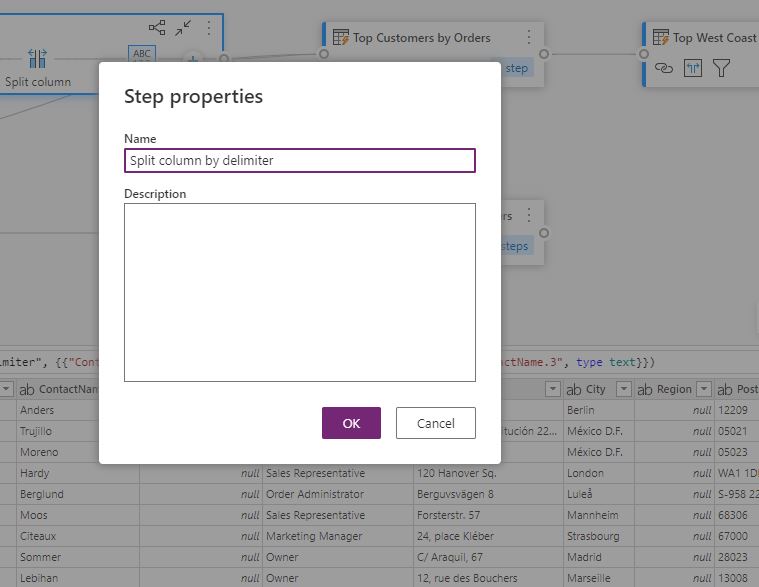
Task: Click the Name input field
Action: pos(299,160)
